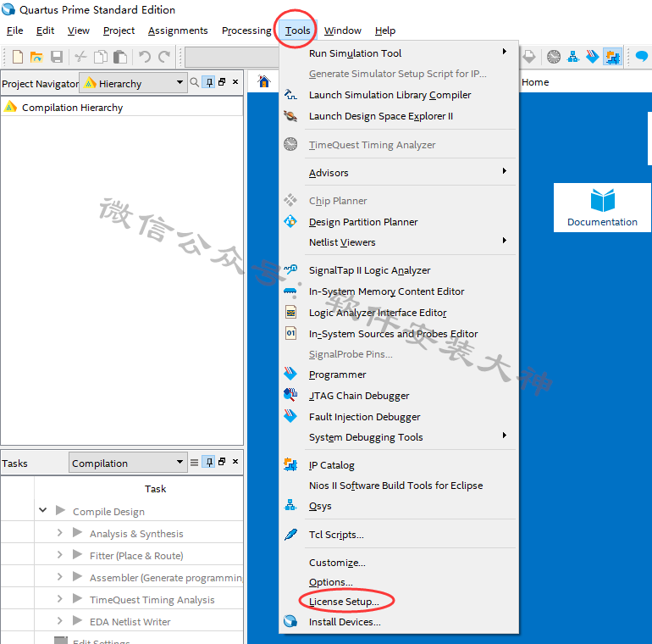Open the Help menu
Viewport: 652px width, 644px height.
point(385,31)
